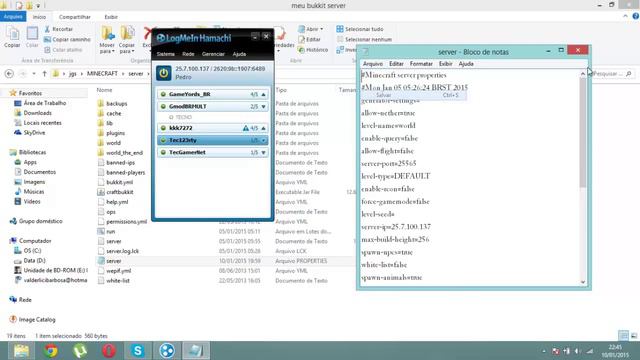Switch to the Início ribbon tab
Viewport: 640px width, 360px height.
(39, 17)
